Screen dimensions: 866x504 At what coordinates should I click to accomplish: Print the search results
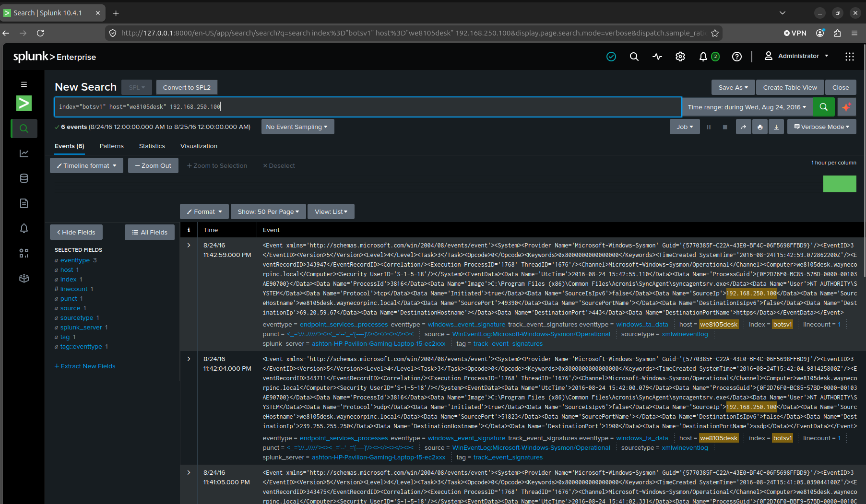pyautogui.click(x=760, y=127)
